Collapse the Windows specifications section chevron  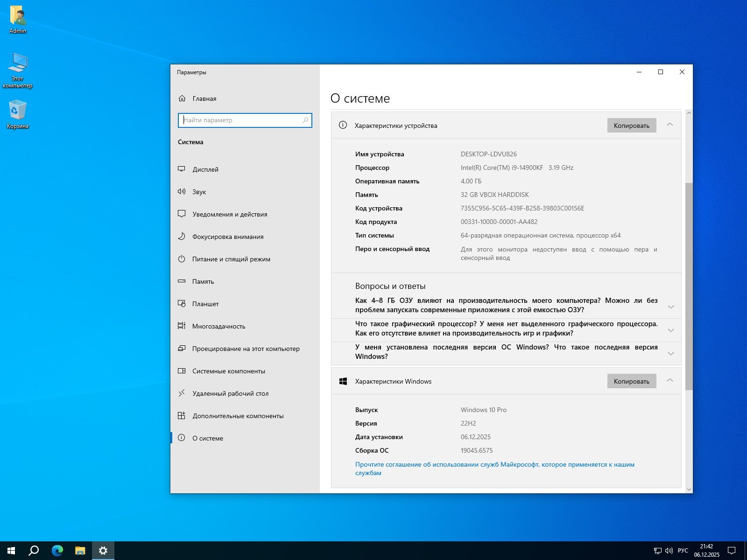pyautogui.click(x=670, y=380)
